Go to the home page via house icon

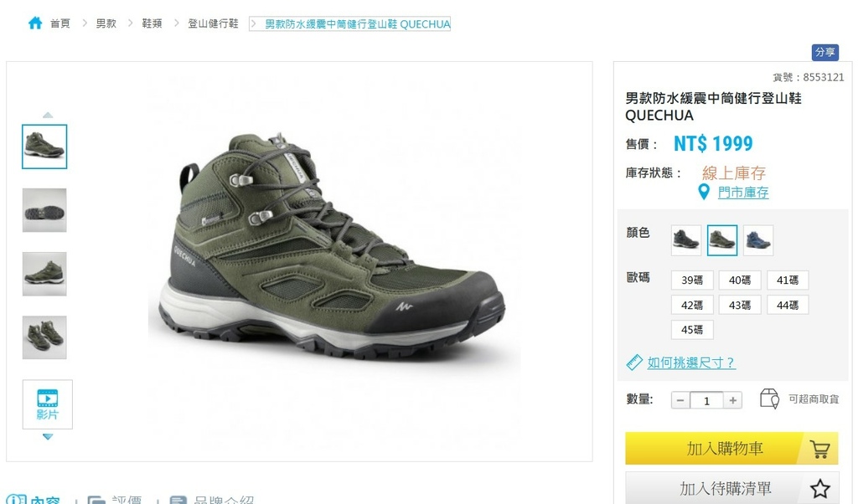(35, 23)
